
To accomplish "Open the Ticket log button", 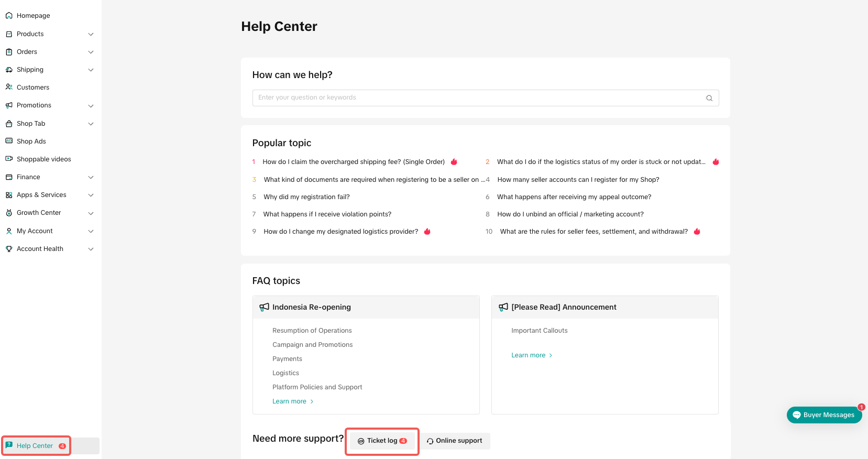I will (x=382, y=441).
